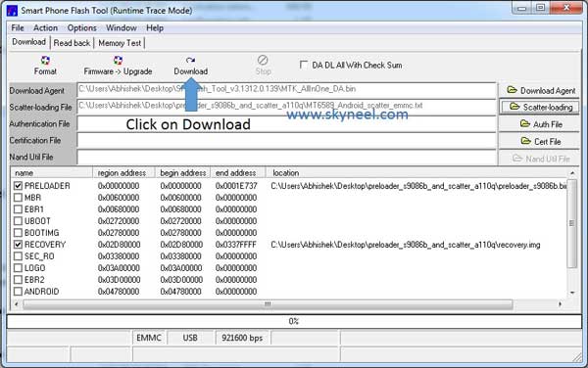Start flashing with the Download icon
Image resolution: width=588 pixels, height=368 pixels.
[190, 60]
